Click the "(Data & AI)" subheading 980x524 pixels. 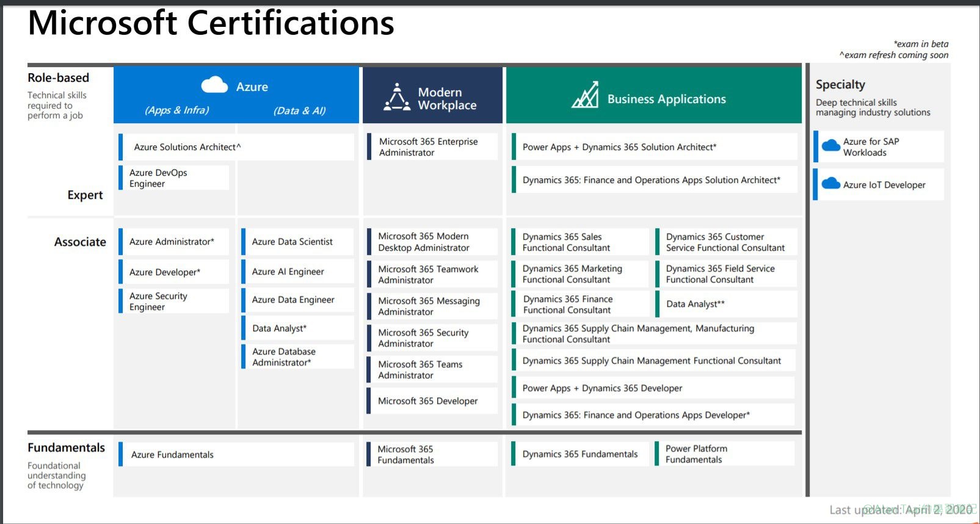click(x=300, y=111)
